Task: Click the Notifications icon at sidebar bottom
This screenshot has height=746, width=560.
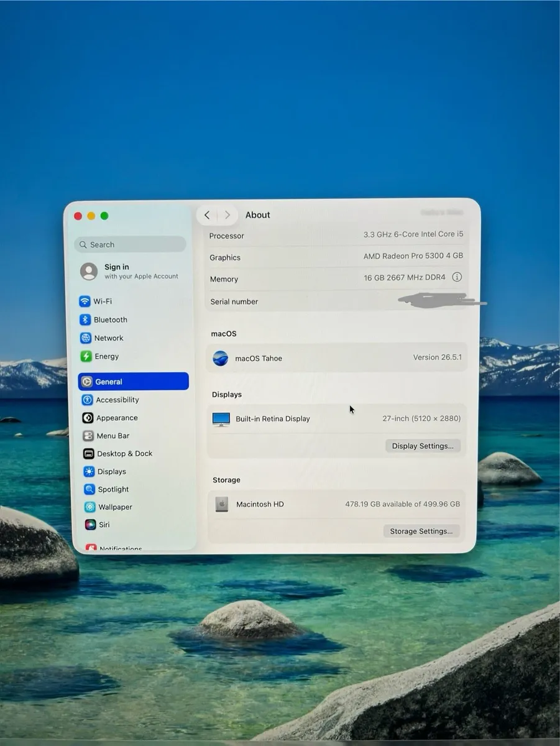Action: coord(91,548)
